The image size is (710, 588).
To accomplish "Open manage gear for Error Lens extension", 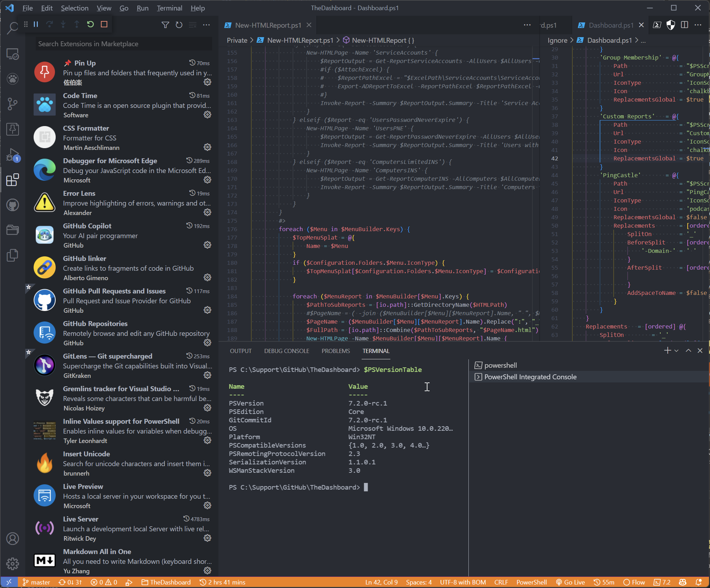I will point(207,212).
